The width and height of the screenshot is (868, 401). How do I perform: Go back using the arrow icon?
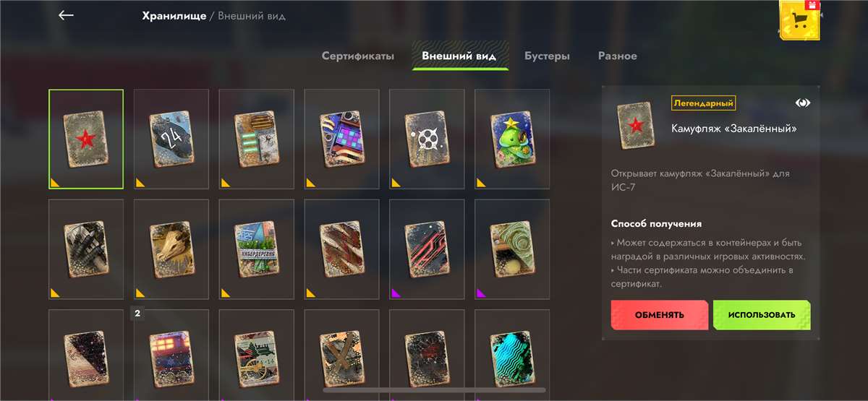pyautogui.click(x=66, y=15)
